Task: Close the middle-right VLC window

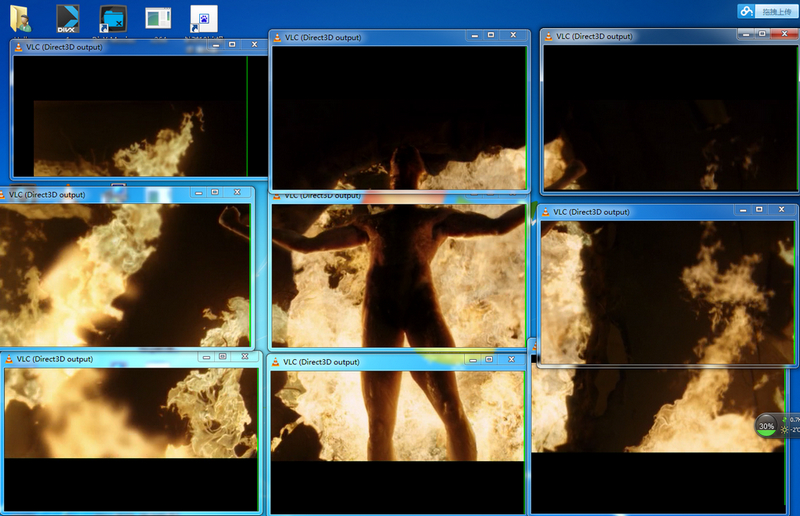Action: point(781,209)
